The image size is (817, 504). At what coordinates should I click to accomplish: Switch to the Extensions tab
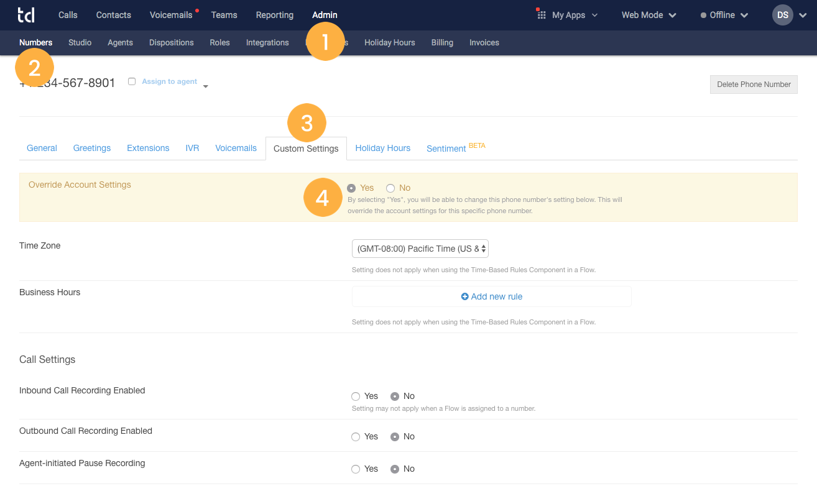tap(148, 149)
